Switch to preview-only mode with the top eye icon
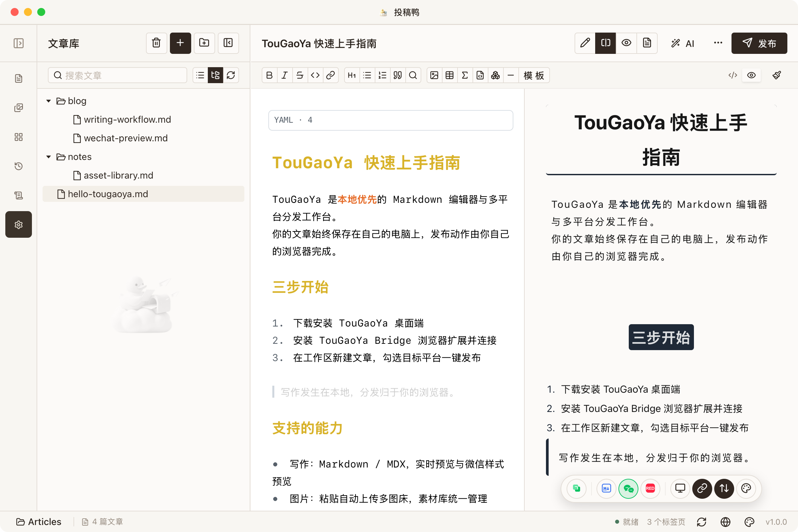798x532 pixels. pos(626,43)
